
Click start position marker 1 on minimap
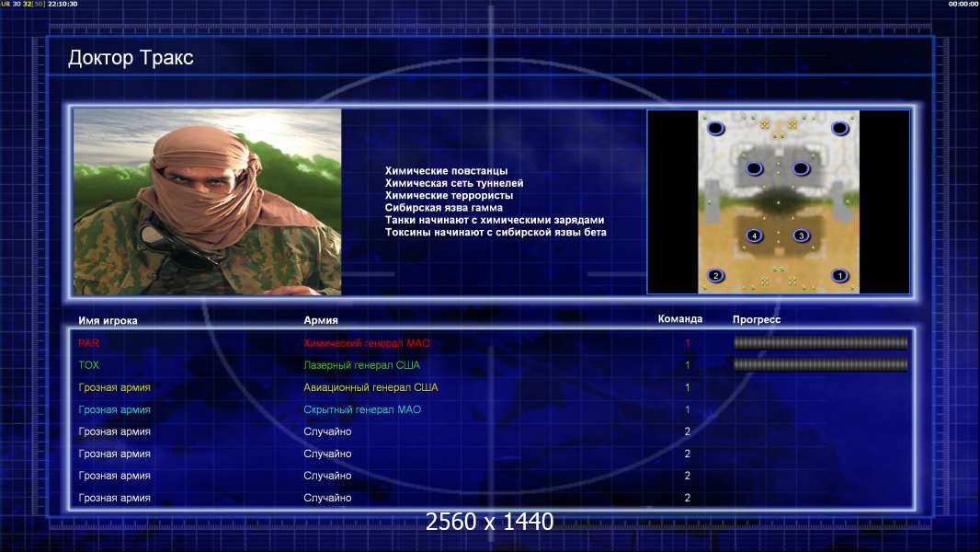[840, 276]
